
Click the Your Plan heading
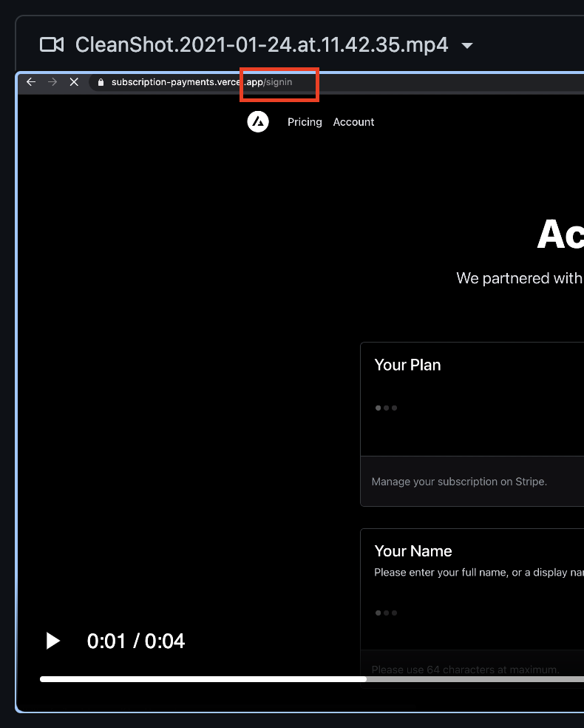[x=408, y=365]
